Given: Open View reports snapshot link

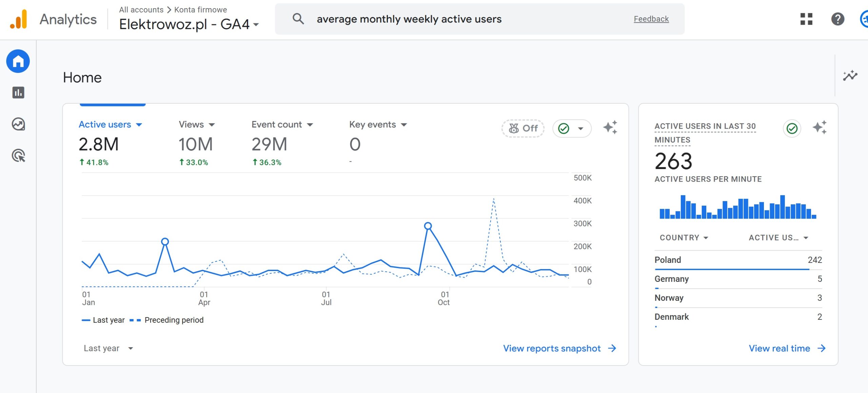Looking at the screenshot, I should tap(552, 348).
